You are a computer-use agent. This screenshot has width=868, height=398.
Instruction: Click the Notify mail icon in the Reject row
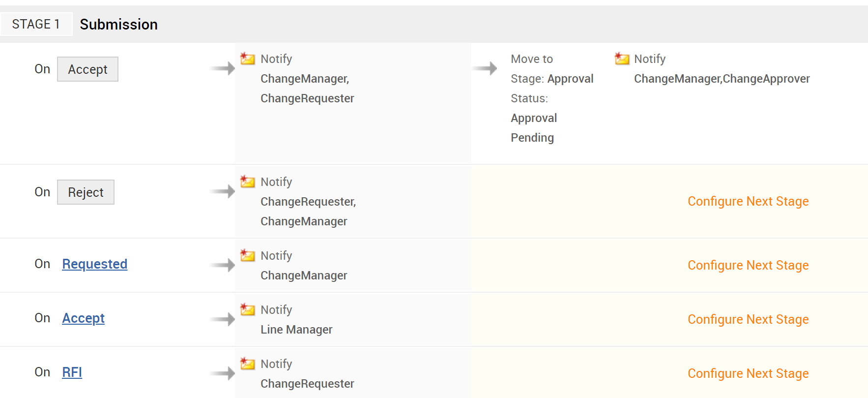coord(248,182)
